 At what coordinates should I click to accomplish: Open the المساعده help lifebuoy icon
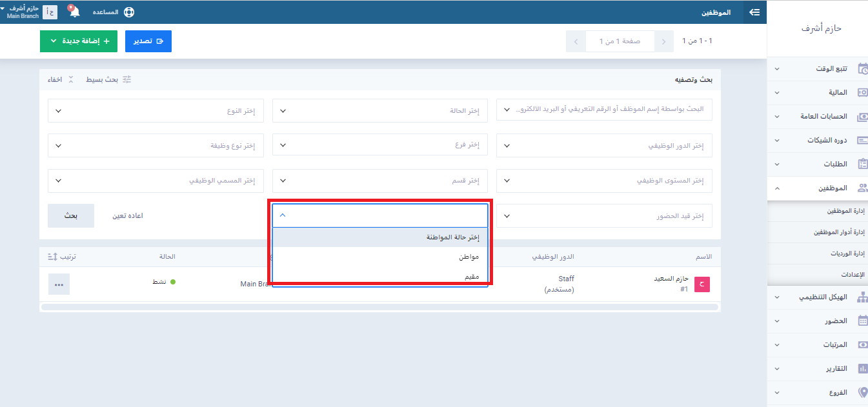tap(128, 12)
